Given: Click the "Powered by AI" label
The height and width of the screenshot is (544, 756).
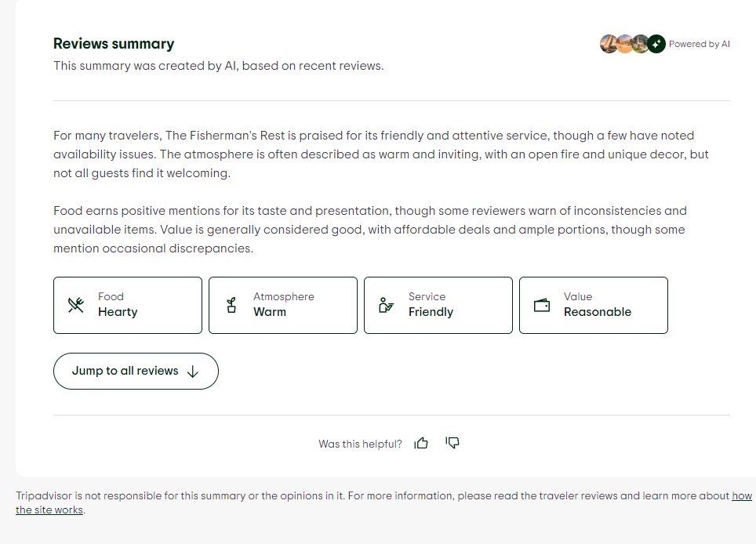Looking at the screenshot, I should [x=699, y=44].
